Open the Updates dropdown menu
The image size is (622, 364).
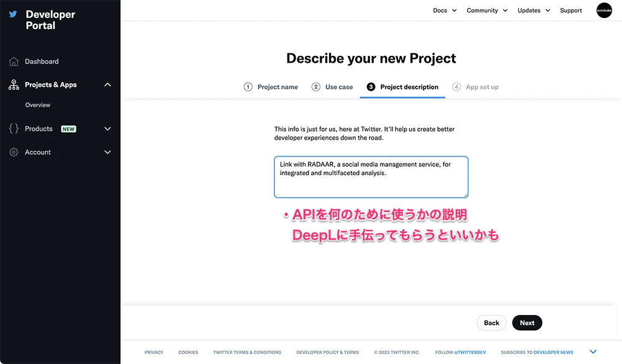pos(534,11)
